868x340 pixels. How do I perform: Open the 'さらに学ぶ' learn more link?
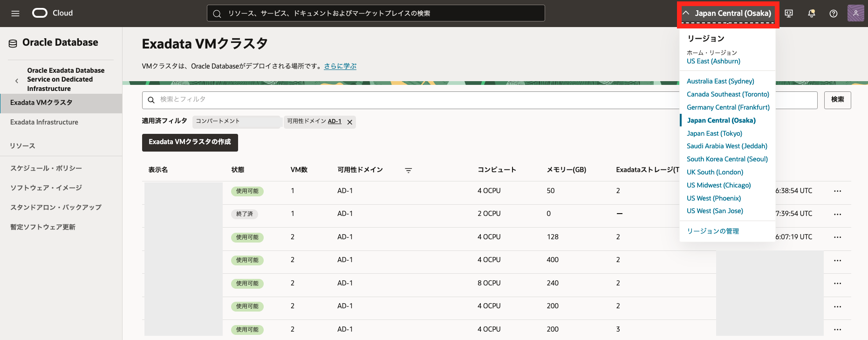click(x=340, y=66)
